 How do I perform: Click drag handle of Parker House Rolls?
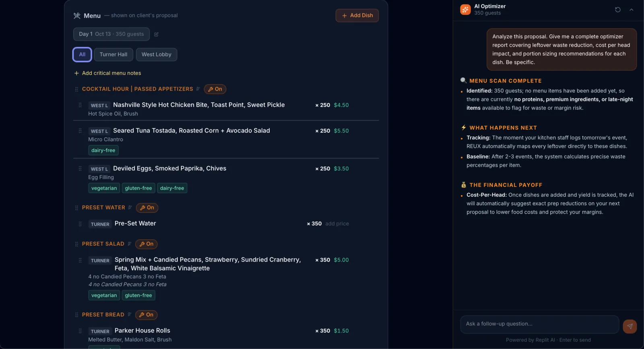80,331
